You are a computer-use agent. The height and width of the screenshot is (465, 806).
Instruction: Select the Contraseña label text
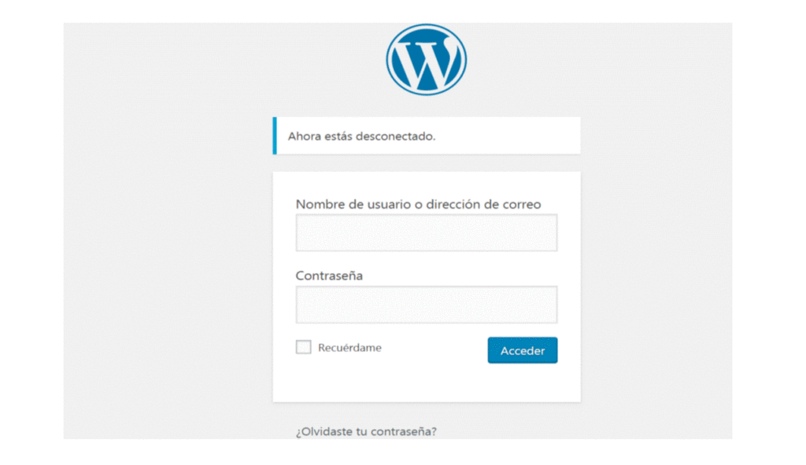click(x=329, y=275)
